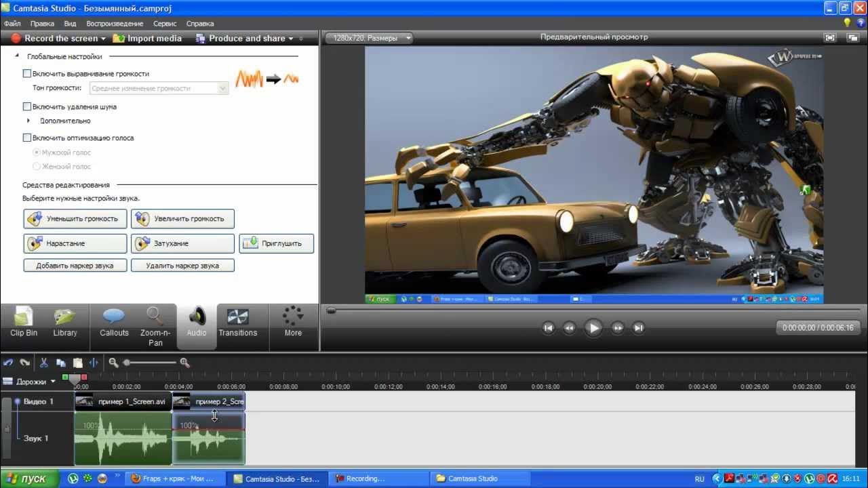Screen dimensions: 868x488
Task: Click the blue help question icon
Action: (x=861, y=23)
